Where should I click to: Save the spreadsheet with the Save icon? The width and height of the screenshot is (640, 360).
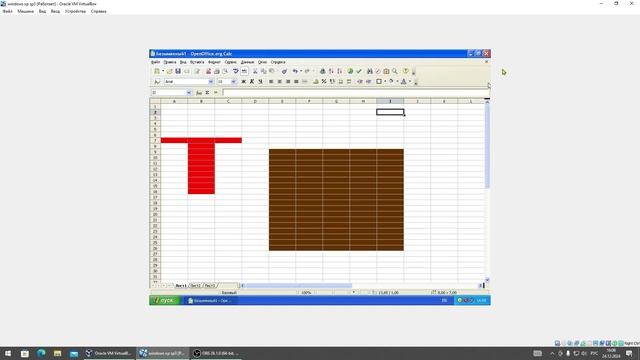(178, 71)
